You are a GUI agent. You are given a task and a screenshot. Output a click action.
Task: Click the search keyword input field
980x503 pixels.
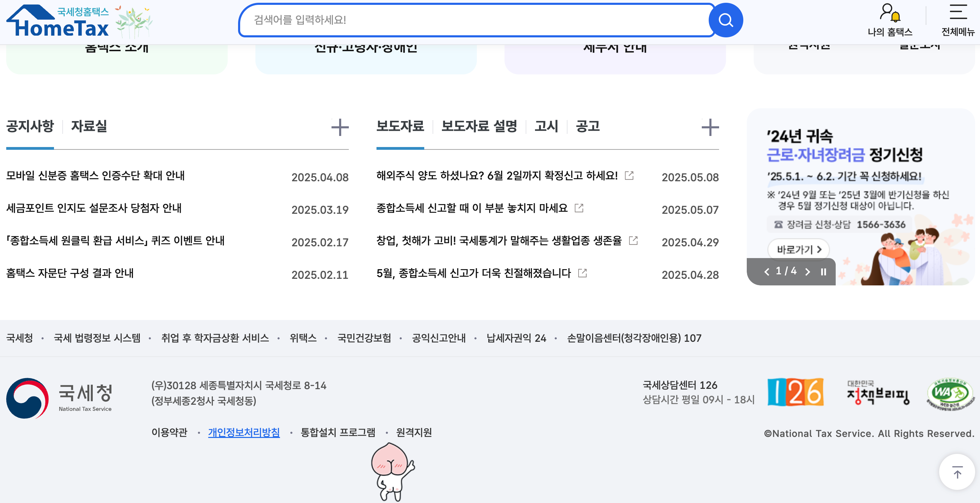coord(475,20)
